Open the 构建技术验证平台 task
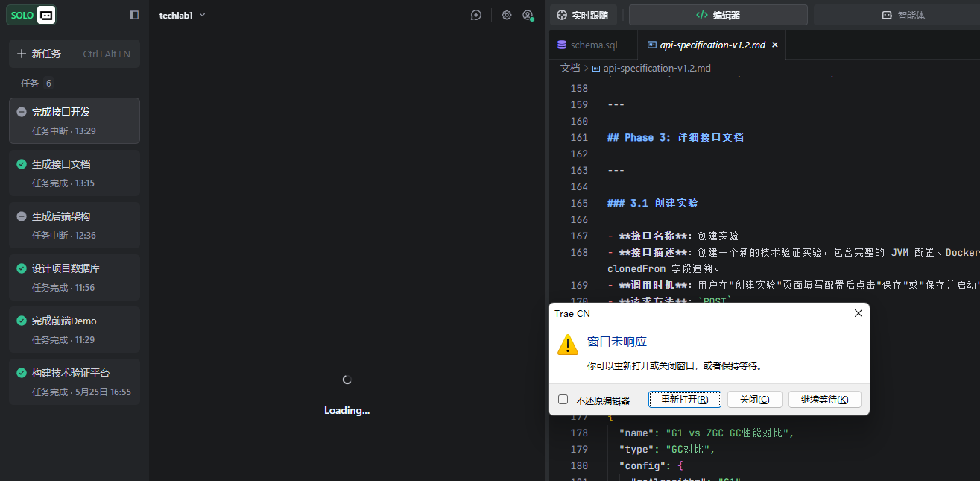This screenshot has width=980, height=481. [75, 382]
